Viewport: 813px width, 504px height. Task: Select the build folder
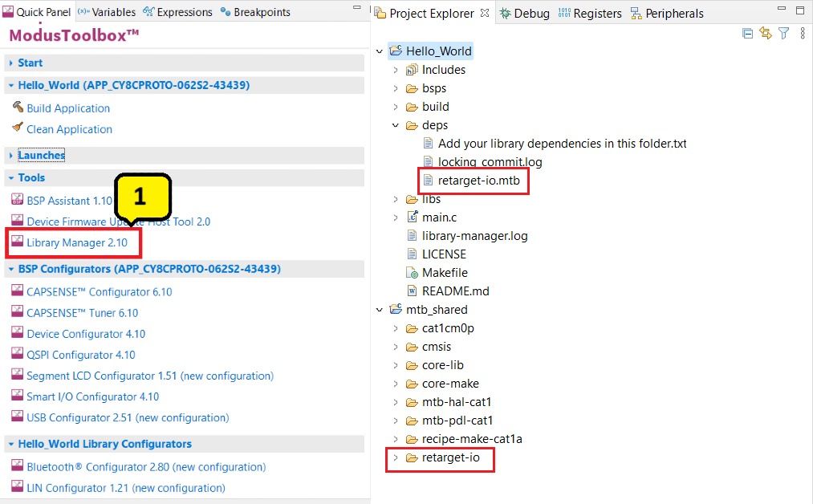436,107
